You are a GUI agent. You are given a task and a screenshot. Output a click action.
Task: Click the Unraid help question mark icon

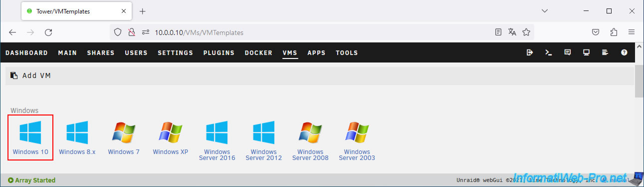click(624, 52)
